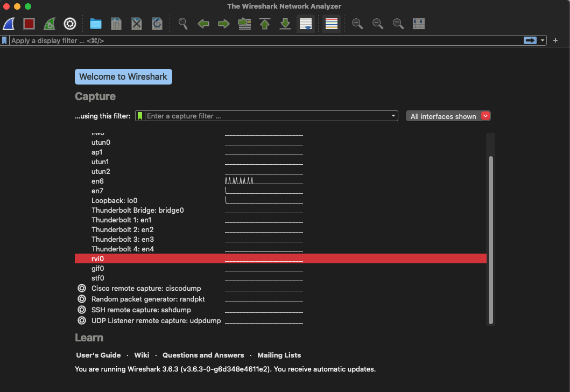The image size is (570, 392).
Task: Close this capture file icon
Action: coord(137,24)
